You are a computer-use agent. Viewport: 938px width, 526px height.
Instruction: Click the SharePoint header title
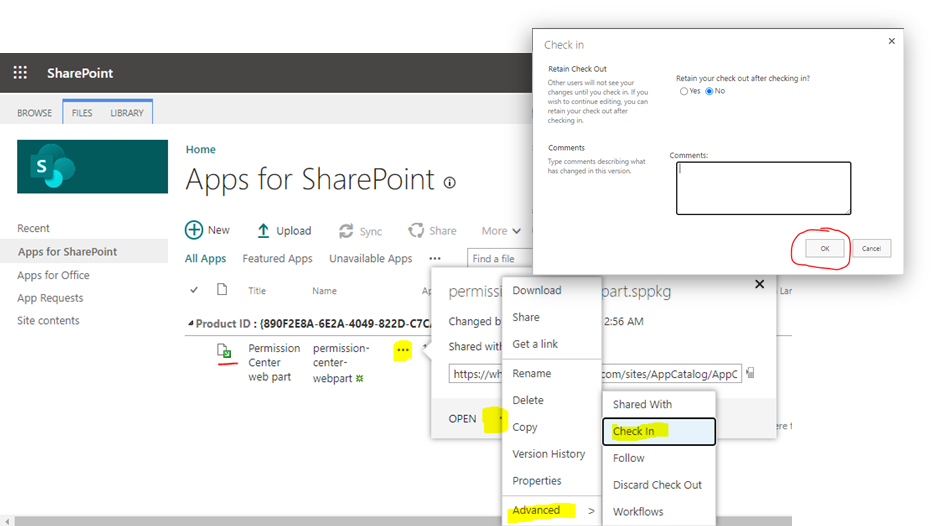(x=80, y=73)
